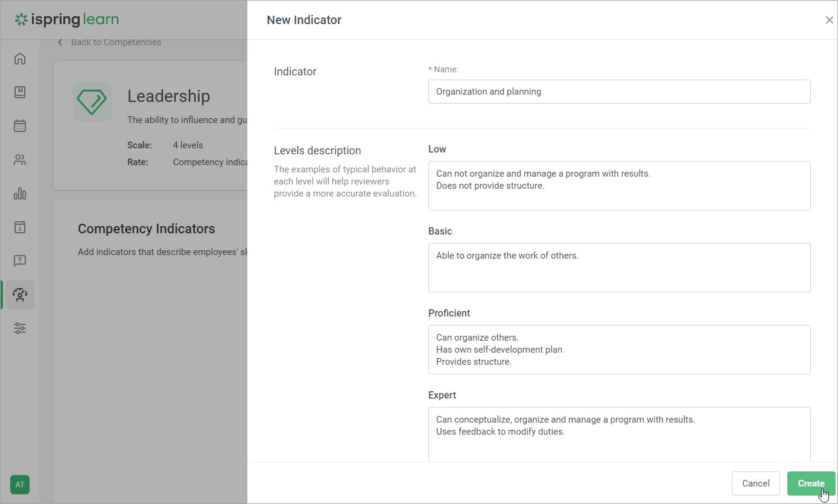Open the Settings sliders icon in sidebar

click(x=20, y=329)
